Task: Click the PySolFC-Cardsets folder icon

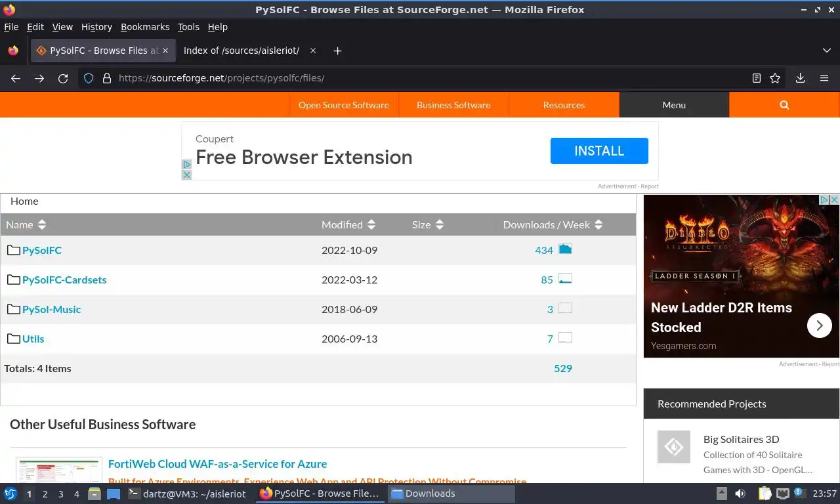Action: tap(14, 280)
